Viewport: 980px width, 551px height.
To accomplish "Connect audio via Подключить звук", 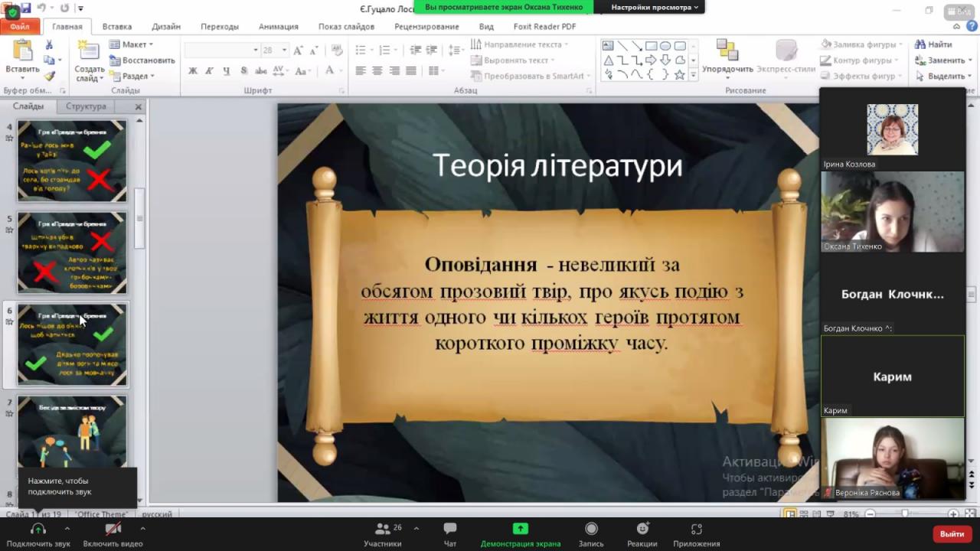I will pos(38,533).
